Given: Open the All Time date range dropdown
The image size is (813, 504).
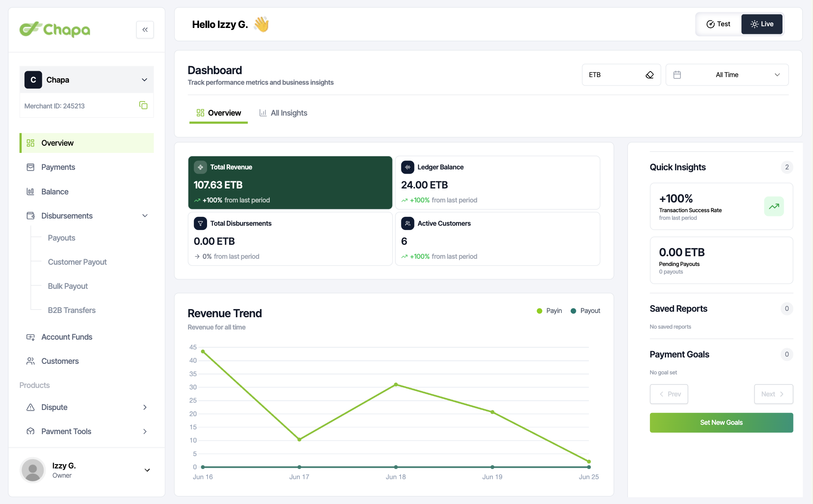Looking at the screenshot, I should click(727, 75).
